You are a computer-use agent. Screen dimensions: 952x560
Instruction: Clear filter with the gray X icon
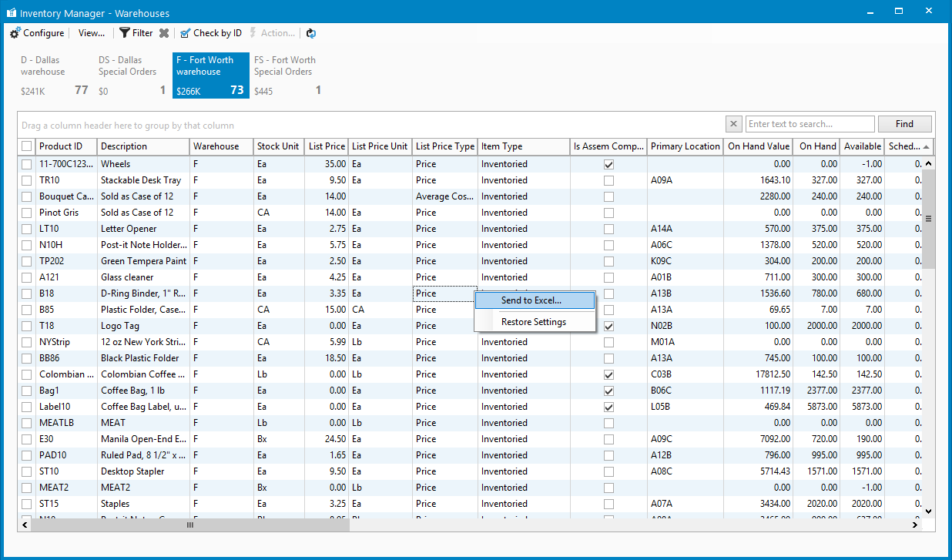[x=164, y=33]
